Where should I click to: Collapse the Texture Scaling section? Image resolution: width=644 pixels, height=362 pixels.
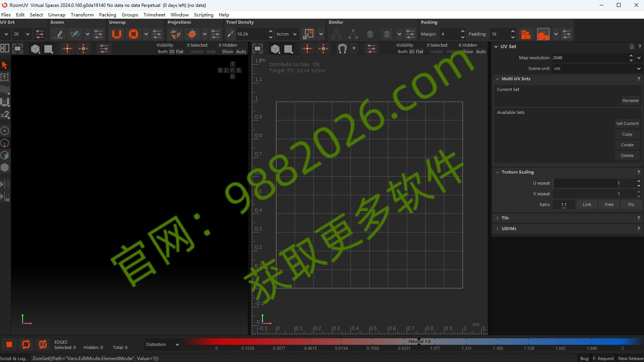(x=497, y=172)
